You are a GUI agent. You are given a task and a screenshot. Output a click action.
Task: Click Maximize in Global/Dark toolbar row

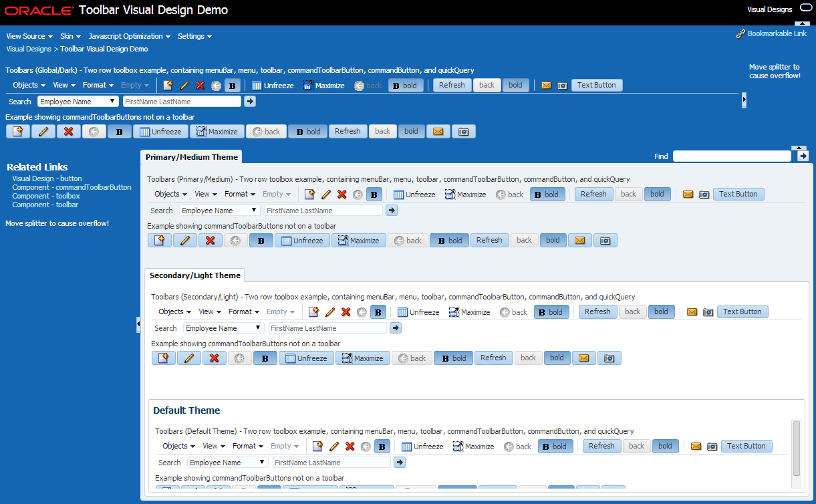point(323,85)
